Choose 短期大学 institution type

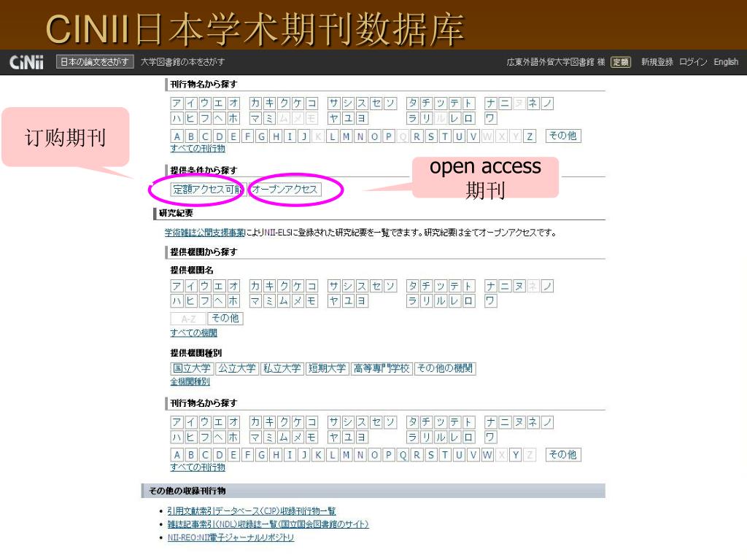coord(327,368)
